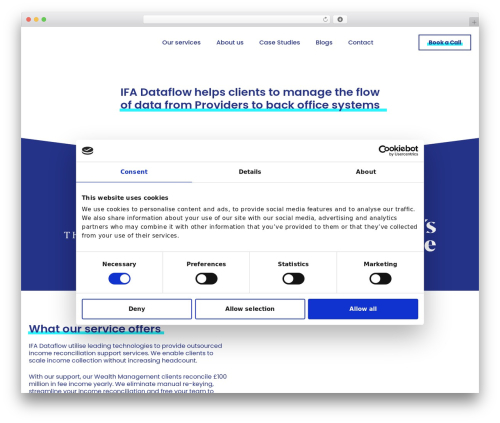Reload page using browser refresh icon
Screen dimensions: 500x423
coord(325,19)
